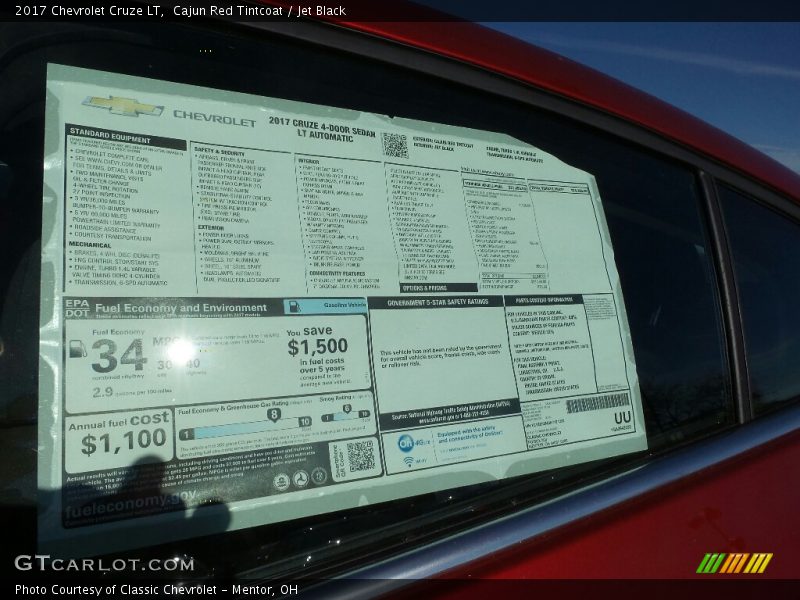Click the MECHANICAL section heading

[90, 245]
